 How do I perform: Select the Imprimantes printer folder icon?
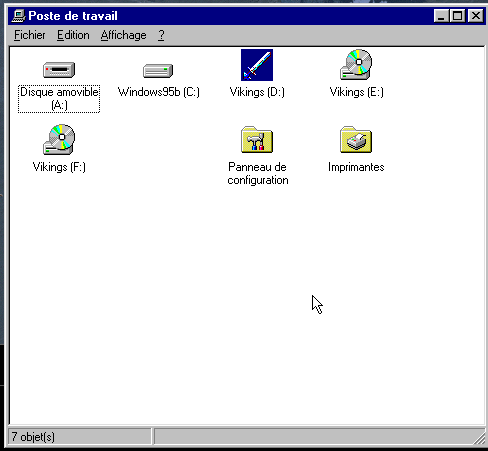coord(356,139)
